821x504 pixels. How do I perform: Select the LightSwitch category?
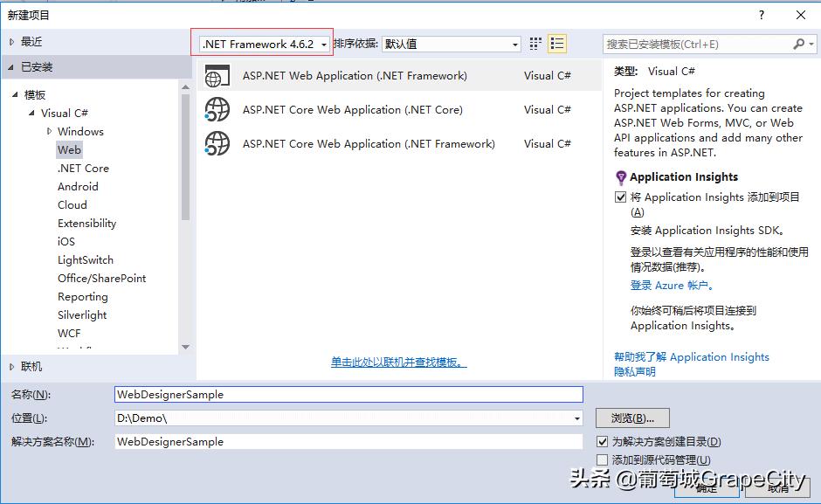pos(86,259)
